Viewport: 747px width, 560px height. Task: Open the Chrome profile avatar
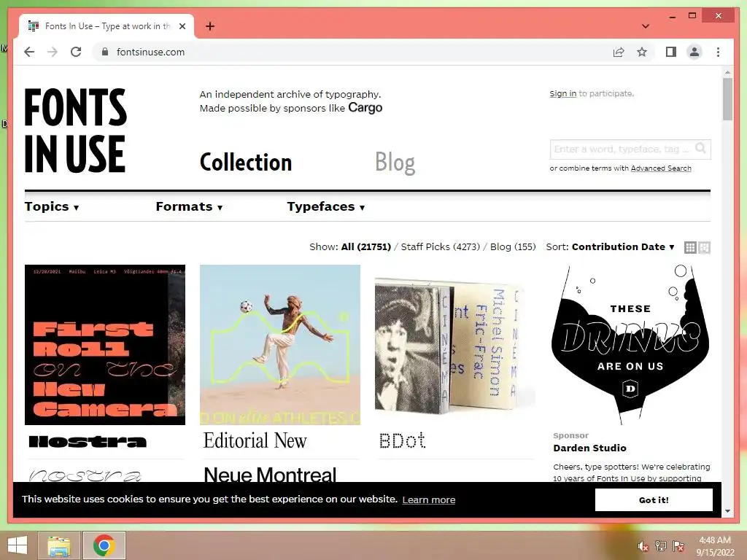point(694,52)
